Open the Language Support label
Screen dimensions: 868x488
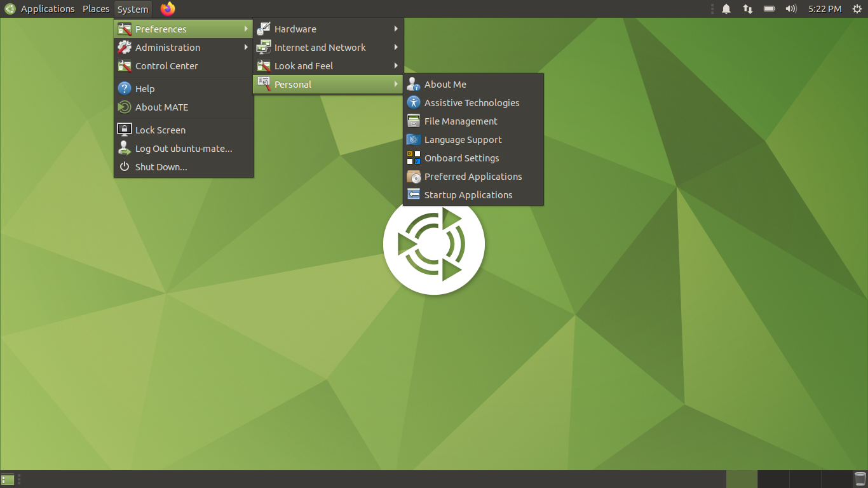point(463,140)
